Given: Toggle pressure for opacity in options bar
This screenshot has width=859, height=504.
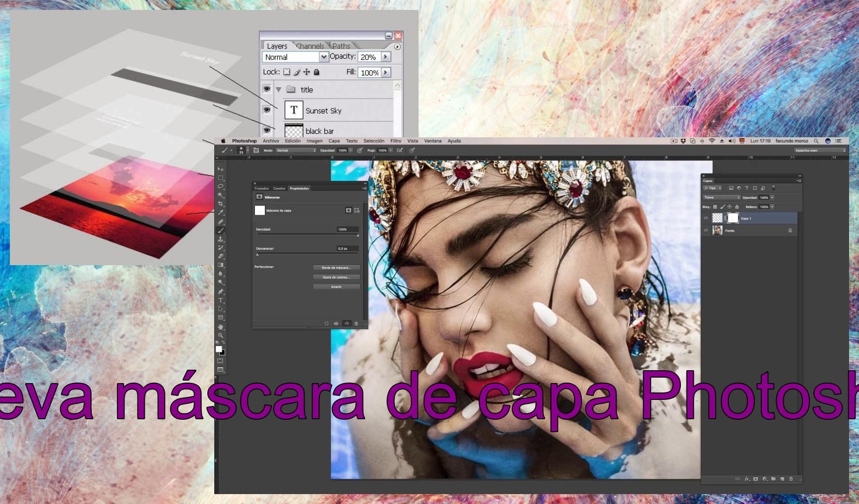Looking at the screenshot, I should (x=360, y=150).
